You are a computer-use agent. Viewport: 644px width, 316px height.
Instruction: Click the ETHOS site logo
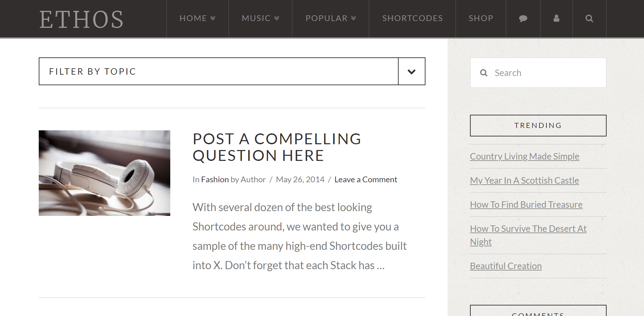point(82,20)
